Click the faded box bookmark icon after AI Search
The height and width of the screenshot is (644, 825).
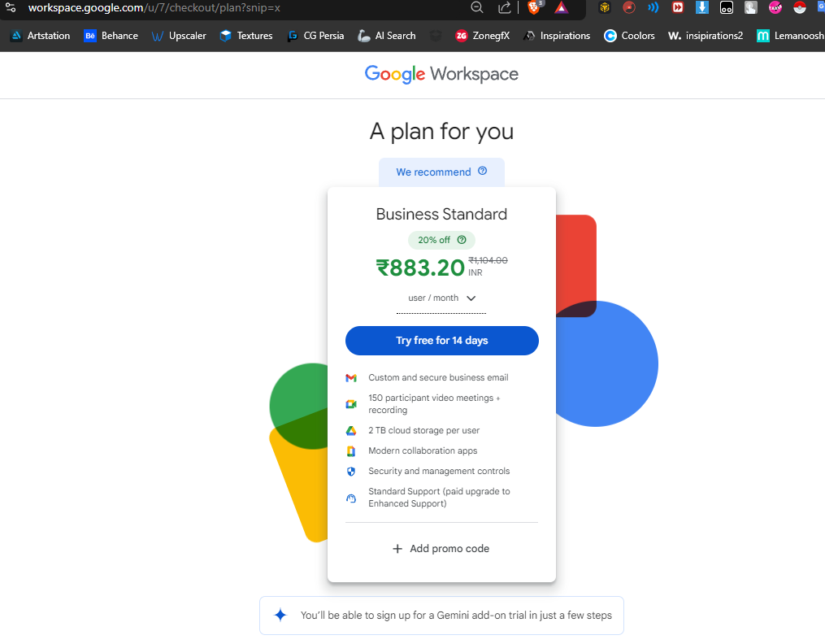pyautogui.click(x=436, y=36)
